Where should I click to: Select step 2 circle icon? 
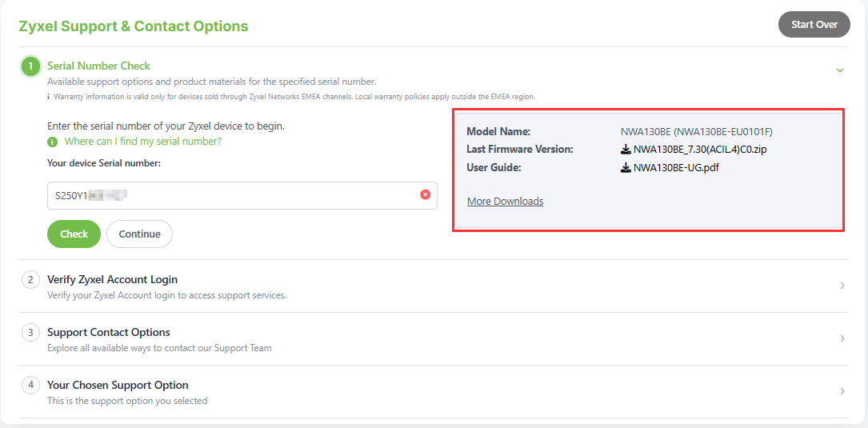point(31,280)
